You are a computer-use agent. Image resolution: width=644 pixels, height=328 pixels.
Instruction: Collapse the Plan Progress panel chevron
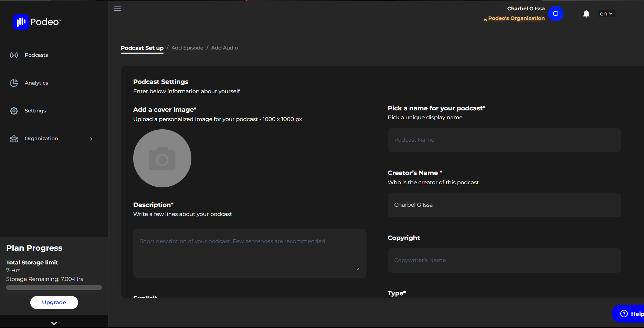[x=54, y=323]
